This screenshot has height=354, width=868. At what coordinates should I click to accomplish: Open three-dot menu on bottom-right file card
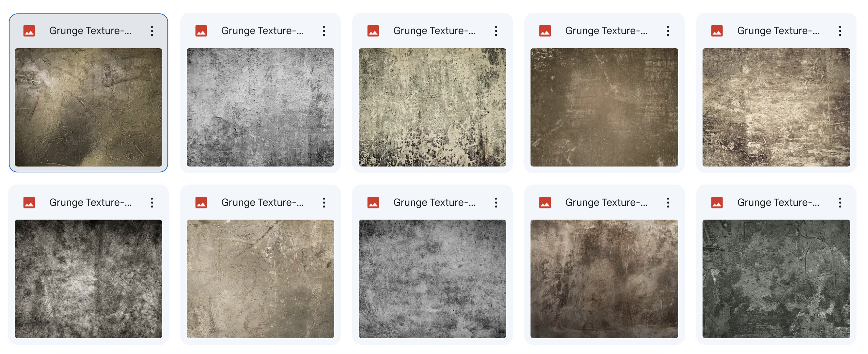coord(840,203)
